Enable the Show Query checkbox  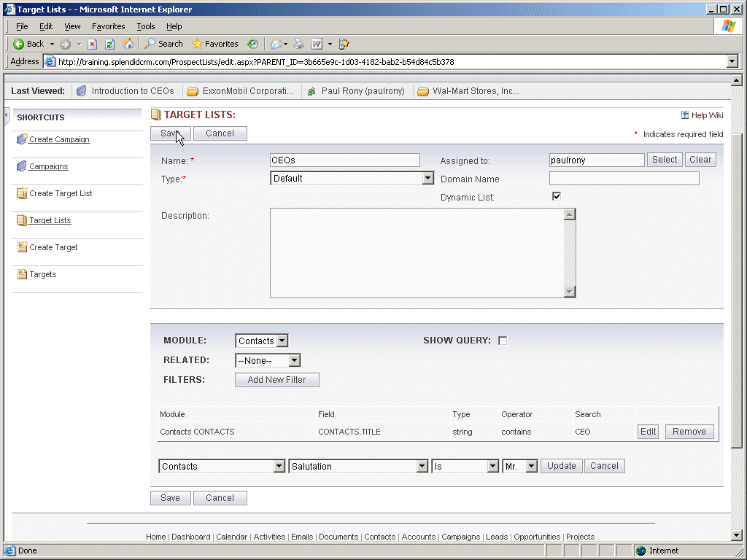[x=503, y=341]
